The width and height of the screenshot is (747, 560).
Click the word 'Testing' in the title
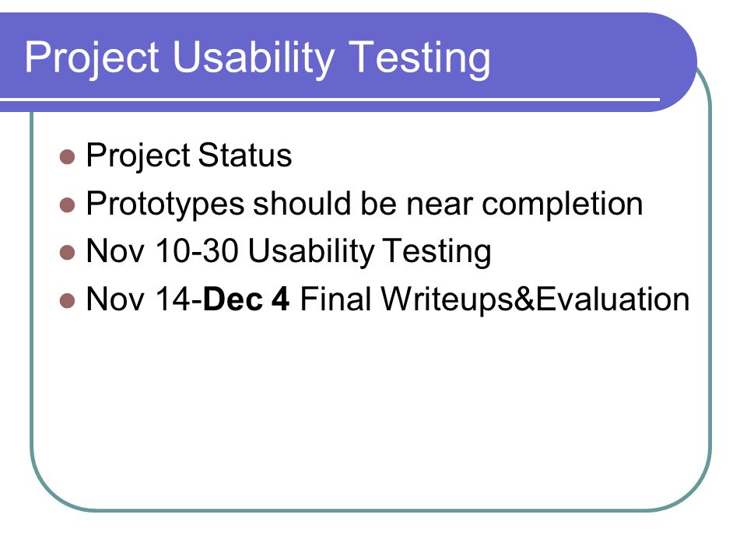pos(419,58)
